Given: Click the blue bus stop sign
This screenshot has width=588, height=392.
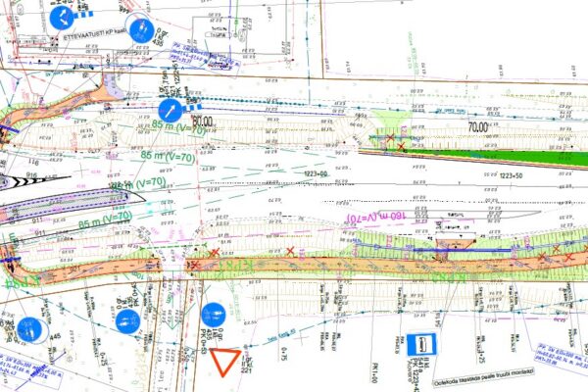Looking at the screenshot, I should 418,344.
